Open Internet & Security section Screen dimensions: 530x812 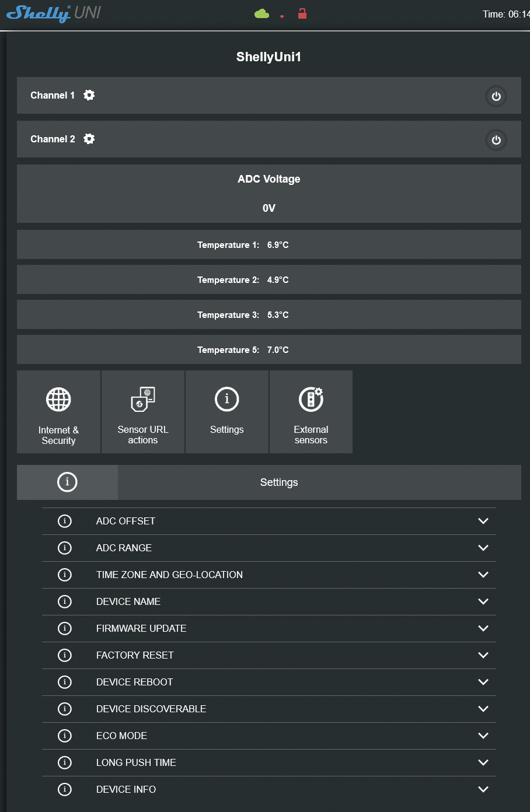58,412
